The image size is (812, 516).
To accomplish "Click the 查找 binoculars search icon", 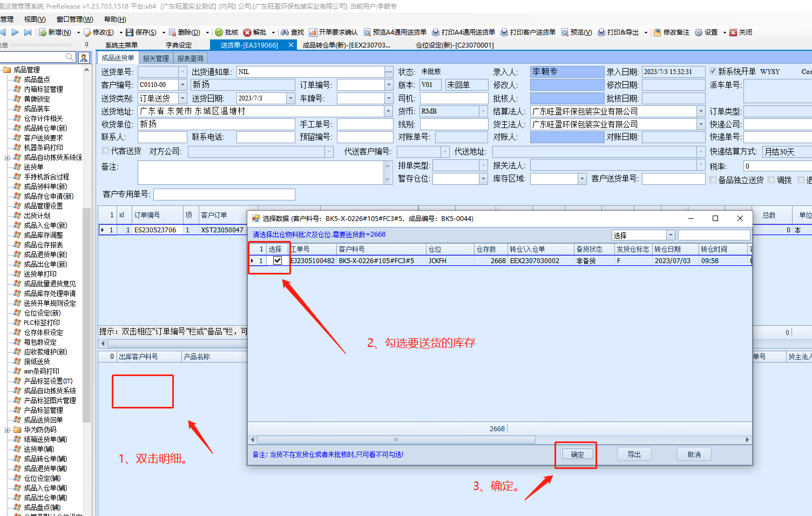I will [285, 32].
